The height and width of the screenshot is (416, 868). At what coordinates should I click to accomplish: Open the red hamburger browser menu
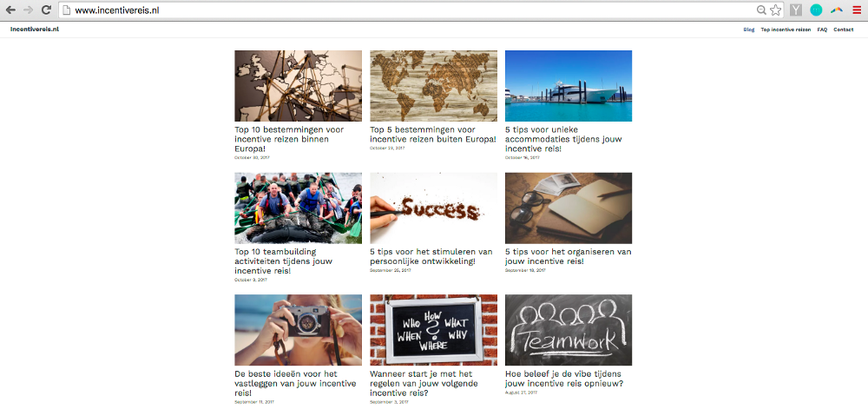[857, 10]
